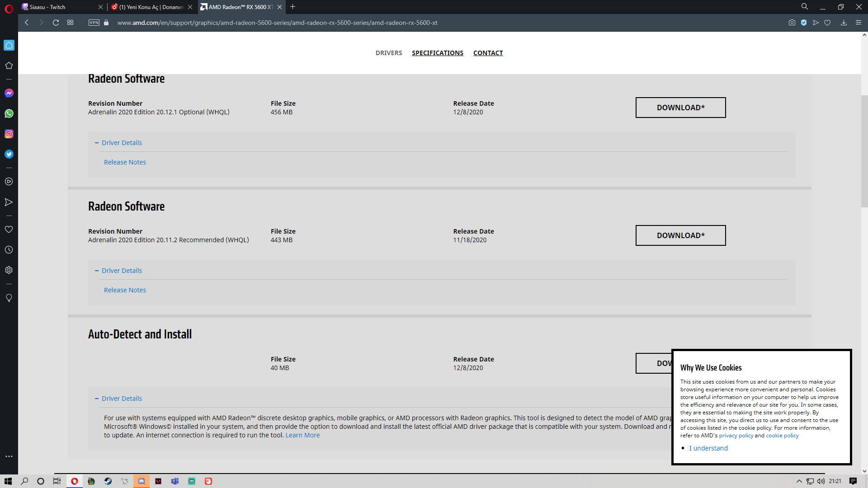Download Adrenalin 20.11.2 Recommended driver

(680, 235)
